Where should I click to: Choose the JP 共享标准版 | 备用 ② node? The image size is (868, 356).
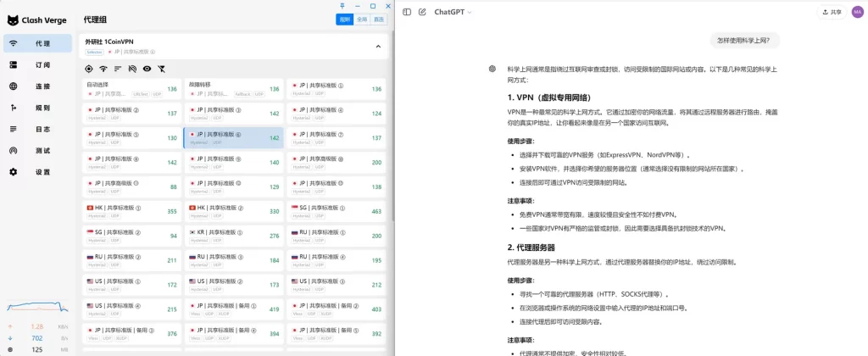tap(336, 309)
